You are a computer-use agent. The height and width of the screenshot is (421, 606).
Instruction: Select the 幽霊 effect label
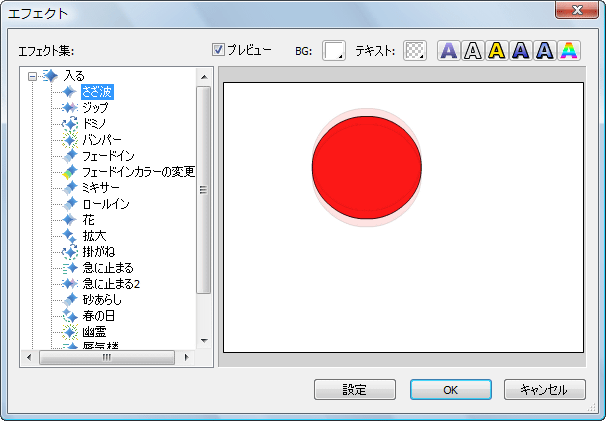click(94, 332)
